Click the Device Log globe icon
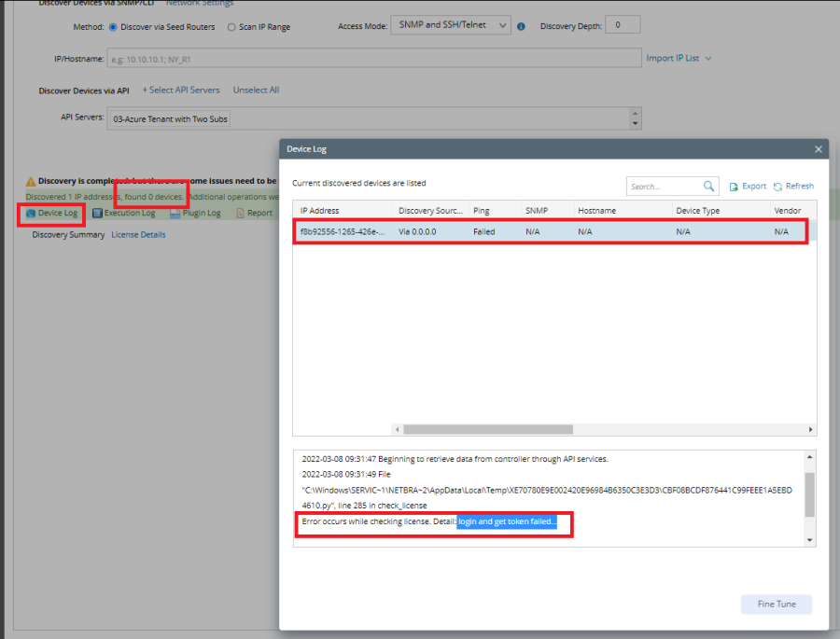Screen dimensions: 840x639 pyautogui.click(x=30, y=213)
